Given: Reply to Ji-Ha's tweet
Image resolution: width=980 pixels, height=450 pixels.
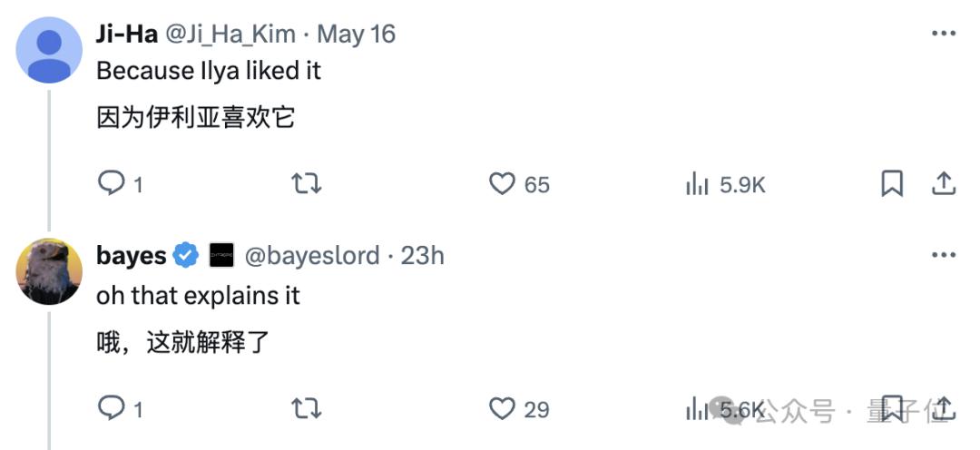Looking at the screenshot, I should 113,184.
